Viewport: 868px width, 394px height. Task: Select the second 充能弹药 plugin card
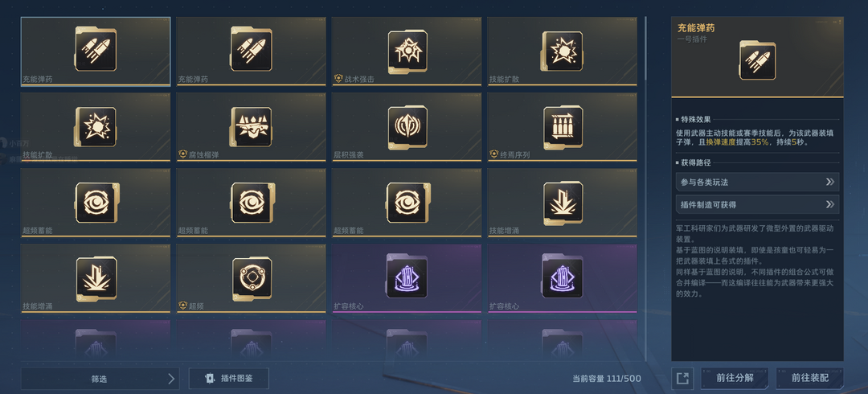[251, 51]
